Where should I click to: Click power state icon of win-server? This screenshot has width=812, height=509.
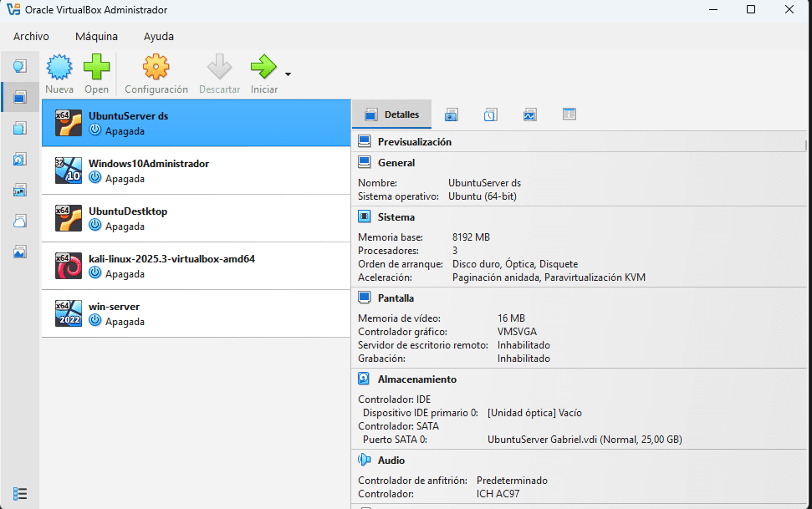coord(94,320)
